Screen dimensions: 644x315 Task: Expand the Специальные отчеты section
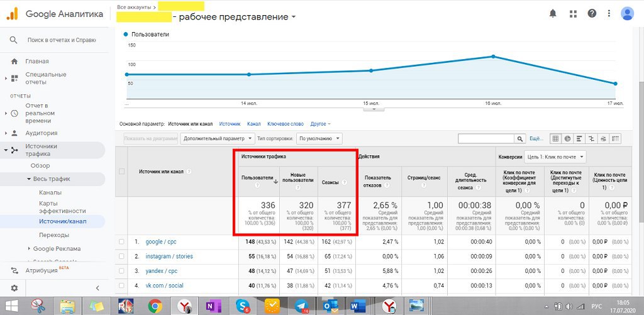[6, 78]
